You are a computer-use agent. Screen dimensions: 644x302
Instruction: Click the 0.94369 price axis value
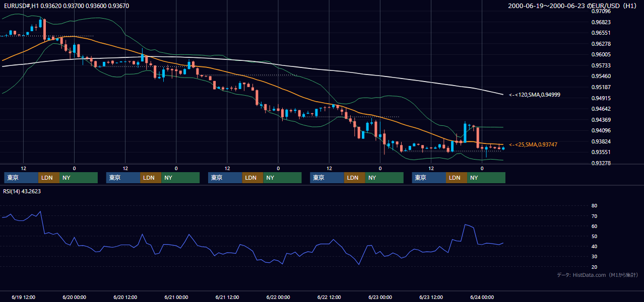(x=601, y=120)
